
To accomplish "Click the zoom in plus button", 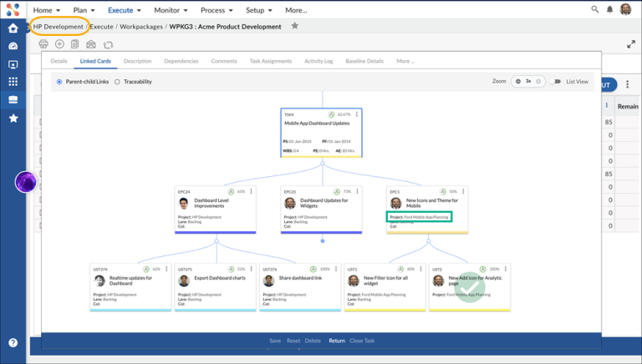I will [x=538, y=81].
